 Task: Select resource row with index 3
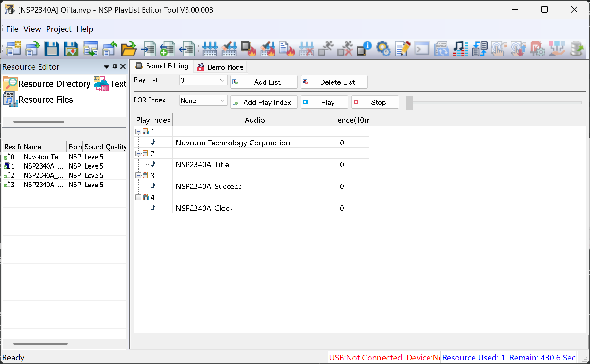pyautogui.click(x=64, y=185)
